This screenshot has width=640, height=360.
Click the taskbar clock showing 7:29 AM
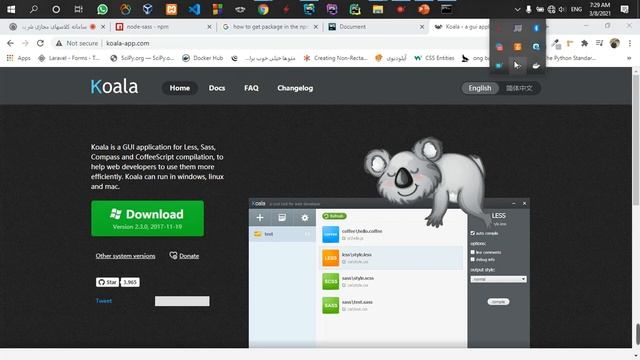[x=600, y=9]
